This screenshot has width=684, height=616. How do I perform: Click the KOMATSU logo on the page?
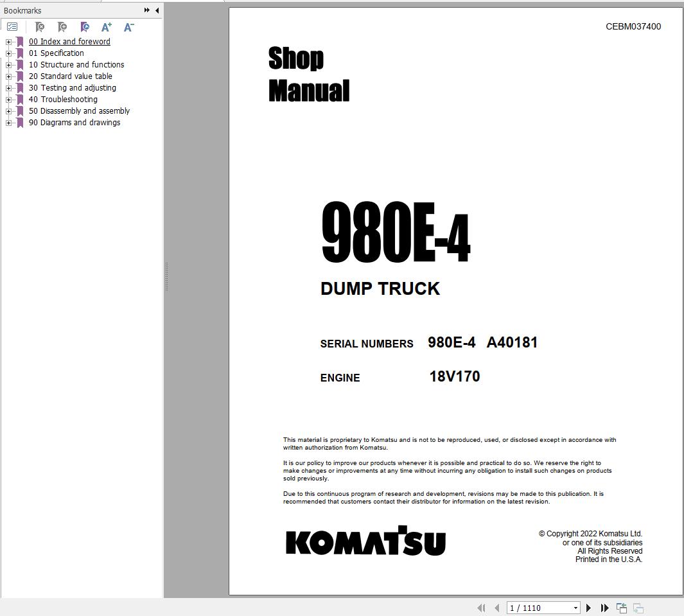pyautogui.click(x=365, y=541)
